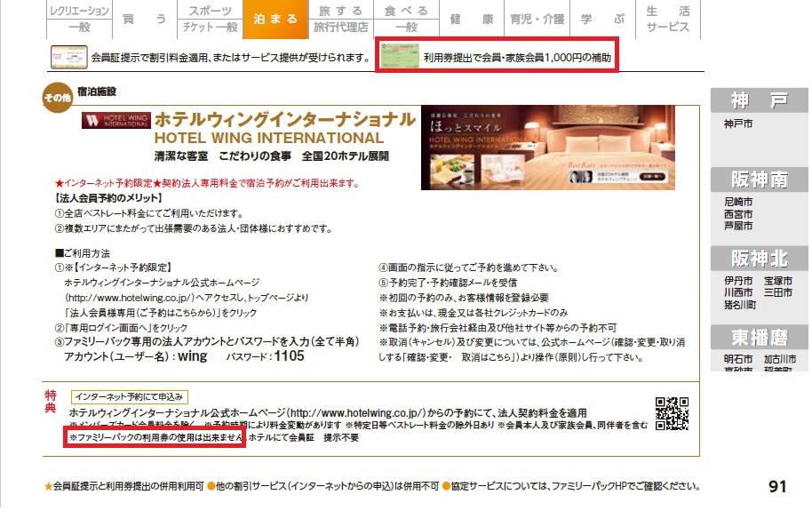This screenshot has height=527, width=812.
Task: Click the ②「専用ログイン画面へ」をクリック step
Action: click(x=121, y=328)
